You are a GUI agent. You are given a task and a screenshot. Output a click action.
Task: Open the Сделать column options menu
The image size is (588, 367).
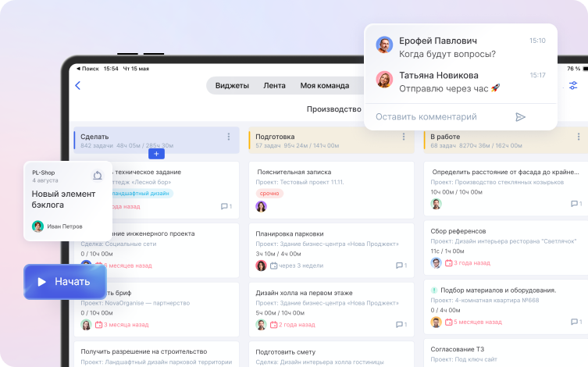pos(229,137)
